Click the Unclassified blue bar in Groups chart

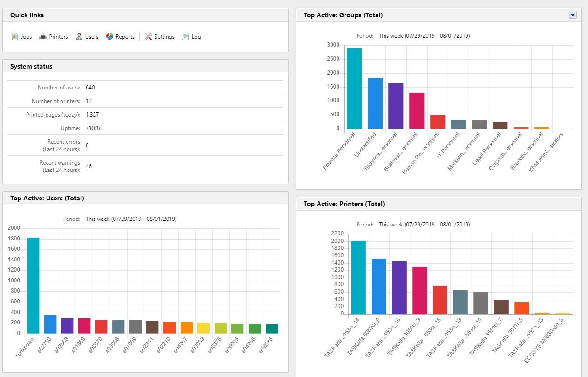click(x=375, y=103)
